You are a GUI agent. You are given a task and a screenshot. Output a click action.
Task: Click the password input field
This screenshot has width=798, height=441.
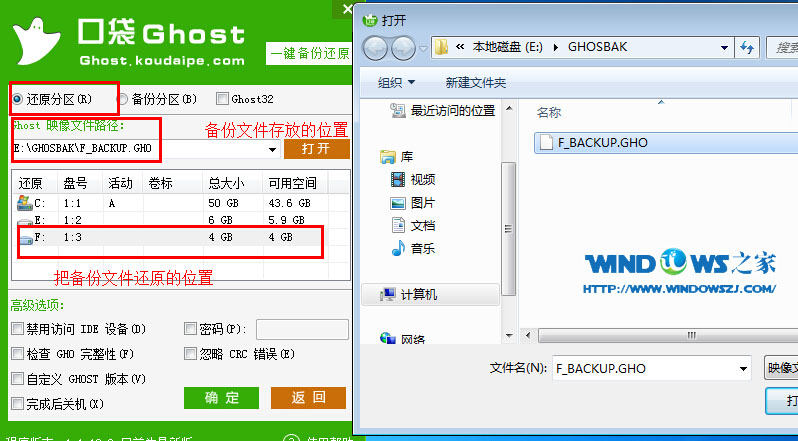pos(302,329)
